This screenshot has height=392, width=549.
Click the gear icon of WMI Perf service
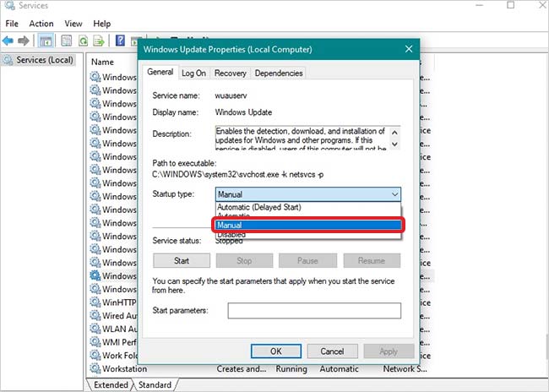point(95,341)
